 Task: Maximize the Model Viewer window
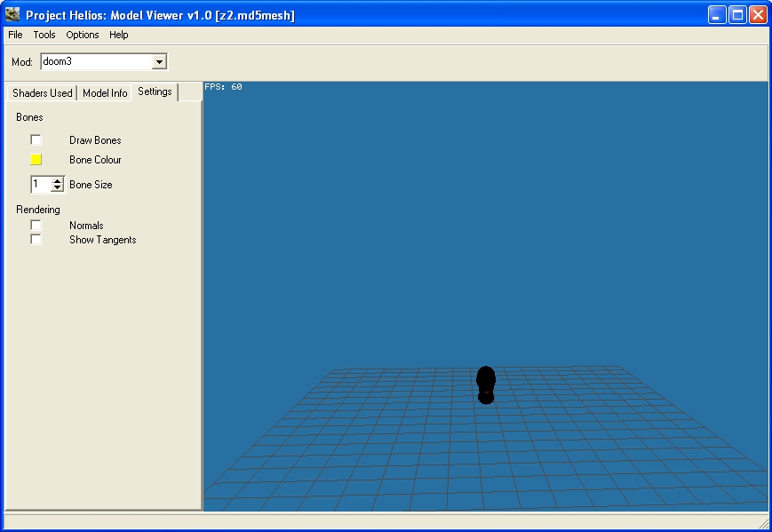click(x=737, y=15)
